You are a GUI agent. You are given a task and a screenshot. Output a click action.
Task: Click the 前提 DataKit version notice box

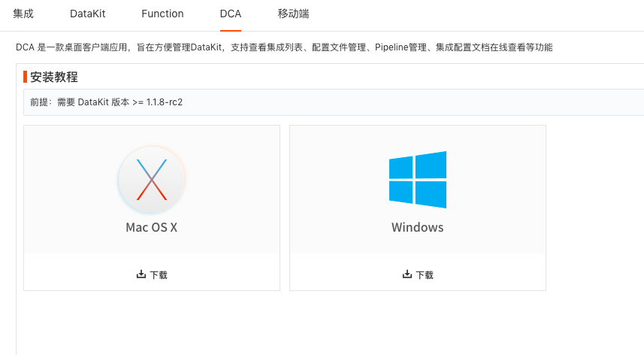(x=334, y=102)
